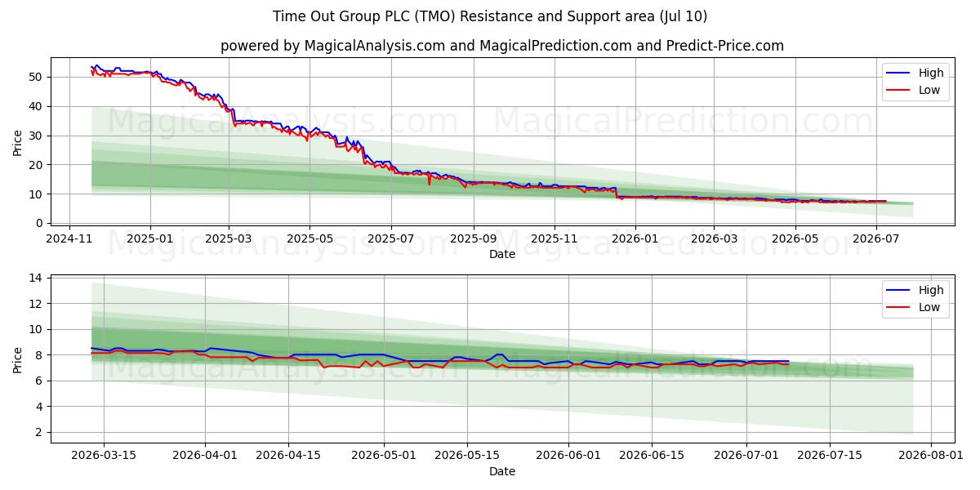980x490 pixels.
Task: Click the '40' y-axis tick of upper chart
Action: [x=37, y=106]
